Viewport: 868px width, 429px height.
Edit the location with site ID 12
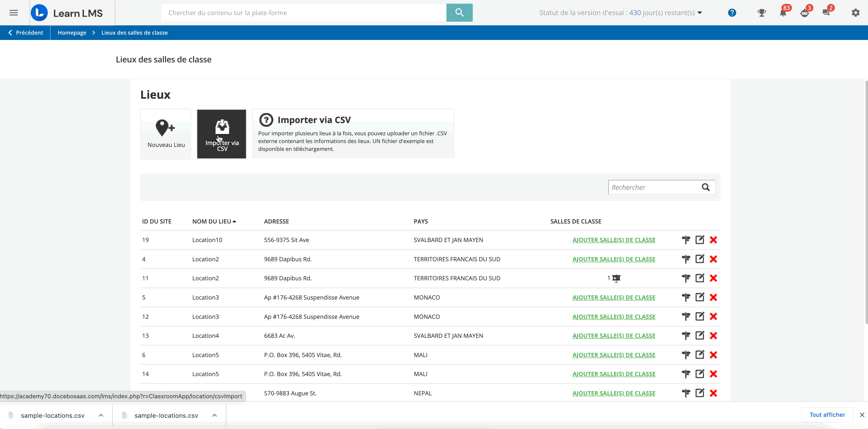point(700,317)
